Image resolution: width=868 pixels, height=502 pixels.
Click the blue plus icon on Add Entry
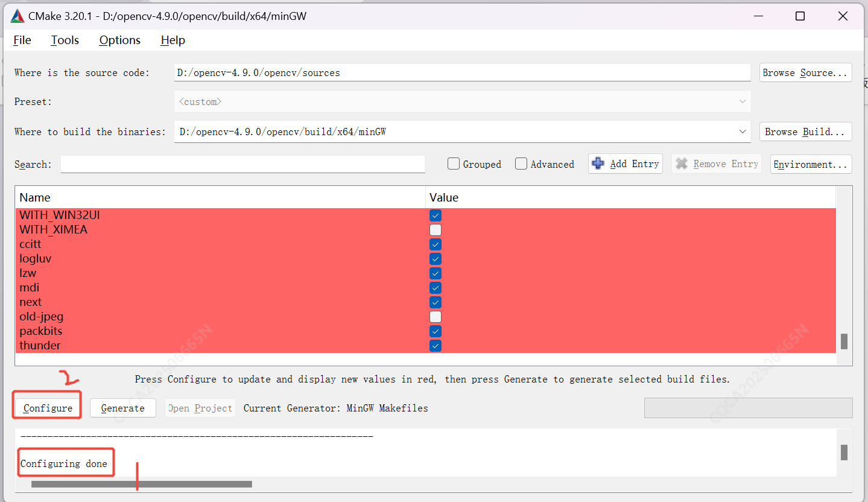(x=598, y=164)
